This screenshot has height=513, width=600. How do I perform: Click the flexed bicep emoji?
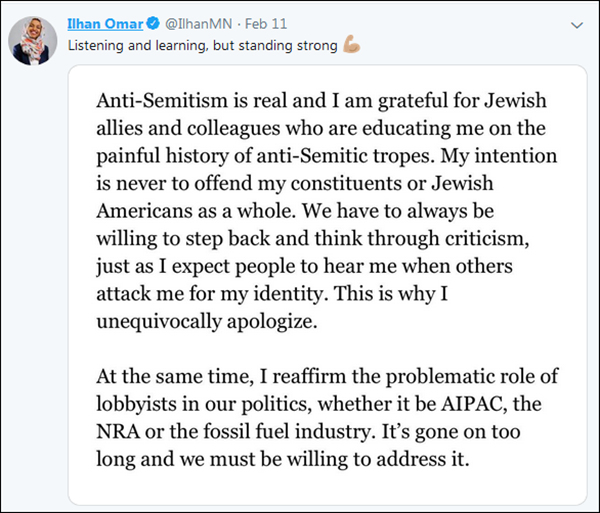click(x=350, y=45)
